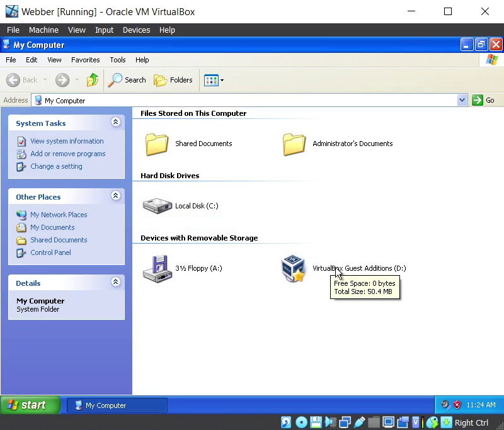Click the VirtualBox optical disk status icon
504x430 pixels.
[x=301, y=422]
